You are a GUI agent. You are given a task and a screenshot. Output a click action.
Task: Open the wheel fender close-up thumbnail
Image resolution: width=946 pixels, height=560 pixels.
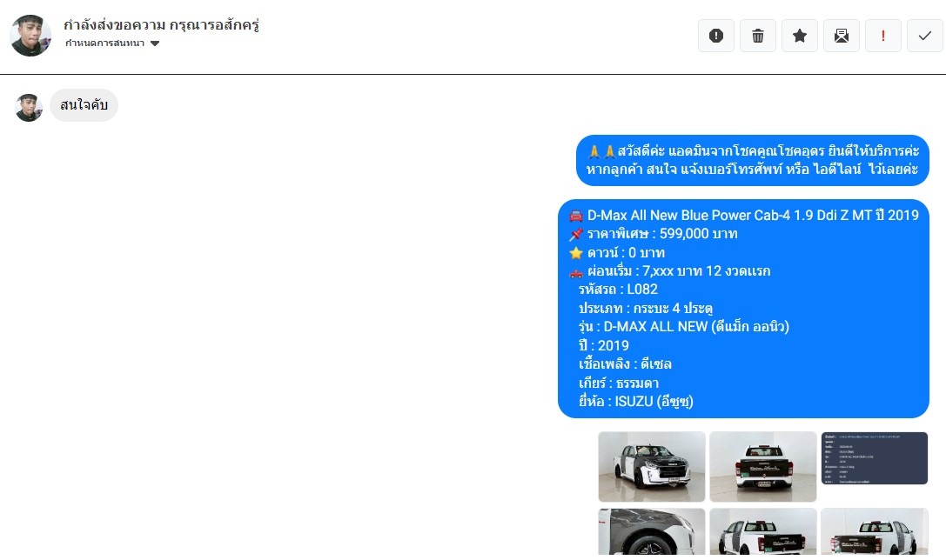(x=652, y=531)
